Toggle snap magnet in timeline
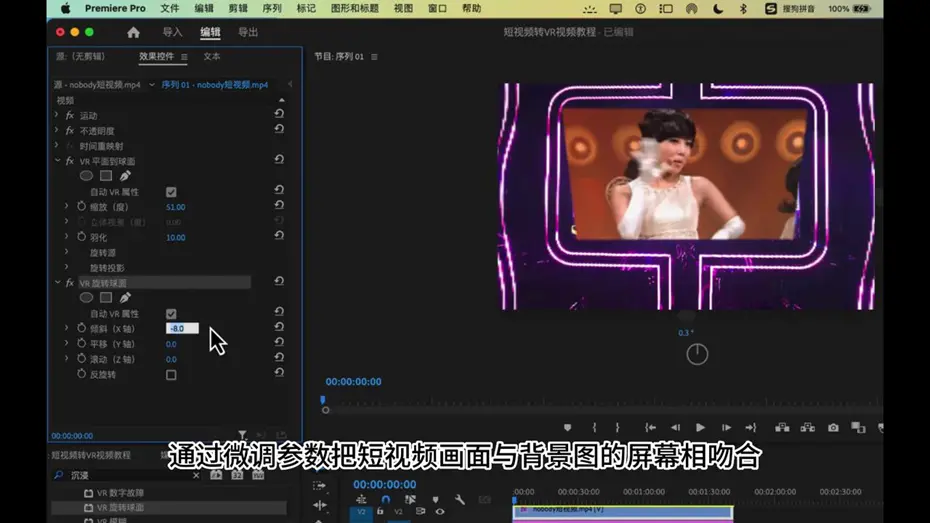Image resolution: width=930 pixels, height=523 pixels. [x=386, y=500]
